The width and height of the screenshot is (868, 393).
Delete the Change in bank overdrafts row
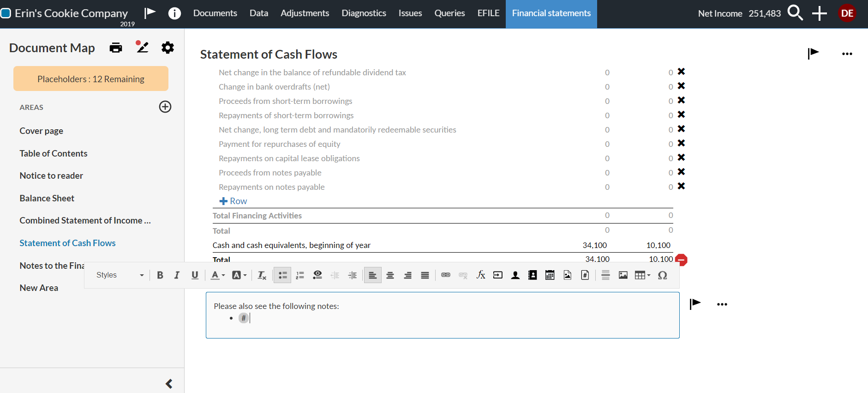(x=681, y=86)
